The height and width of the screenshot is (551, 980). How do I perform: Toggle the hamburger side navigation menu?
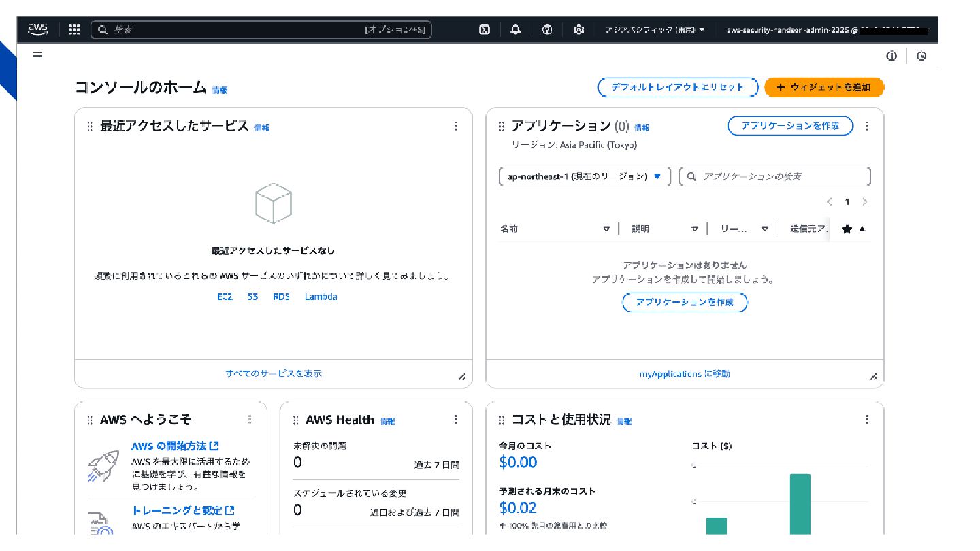[37, 56]
